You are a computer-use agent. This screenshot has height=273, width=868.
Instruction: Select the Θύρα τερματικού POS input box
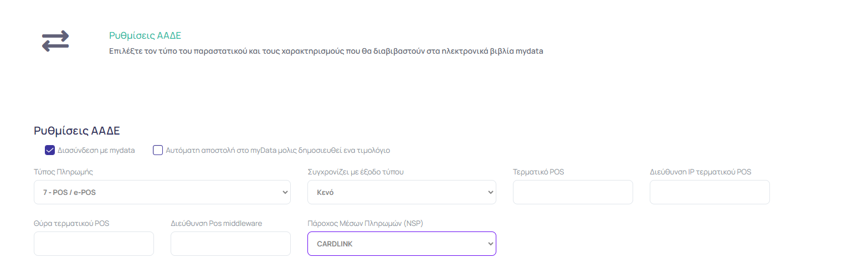(94, 244)
